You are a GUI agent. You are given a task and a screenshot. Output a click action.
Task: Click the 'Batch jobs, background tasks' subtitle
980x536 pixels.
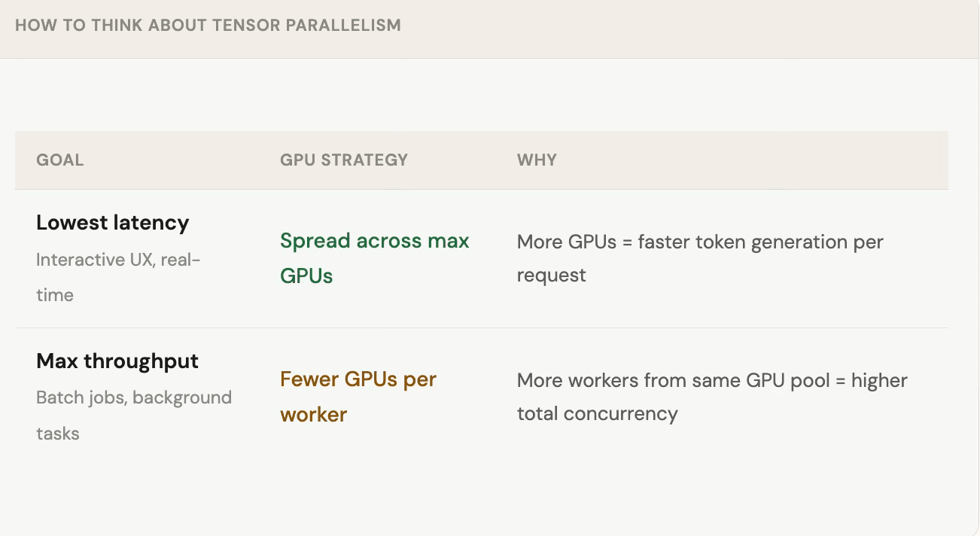coord(133,397)
